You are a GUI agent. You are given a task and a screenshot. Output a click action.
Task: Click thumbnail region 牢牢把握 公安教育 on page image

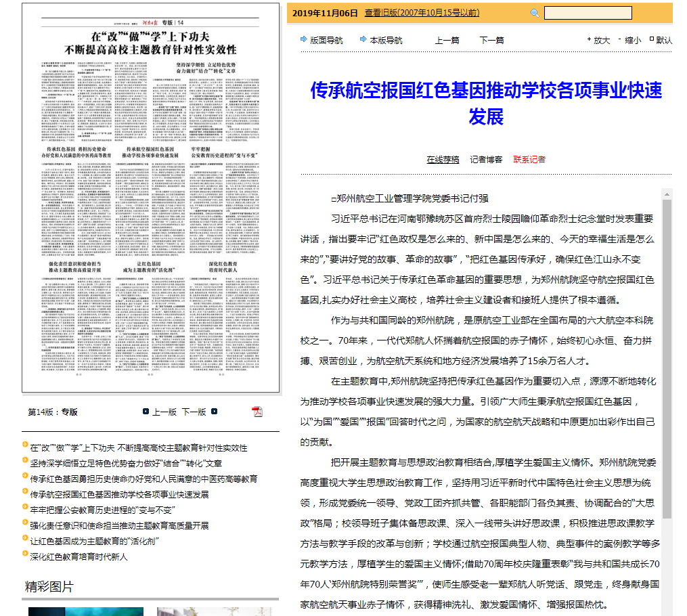point(224,152)
